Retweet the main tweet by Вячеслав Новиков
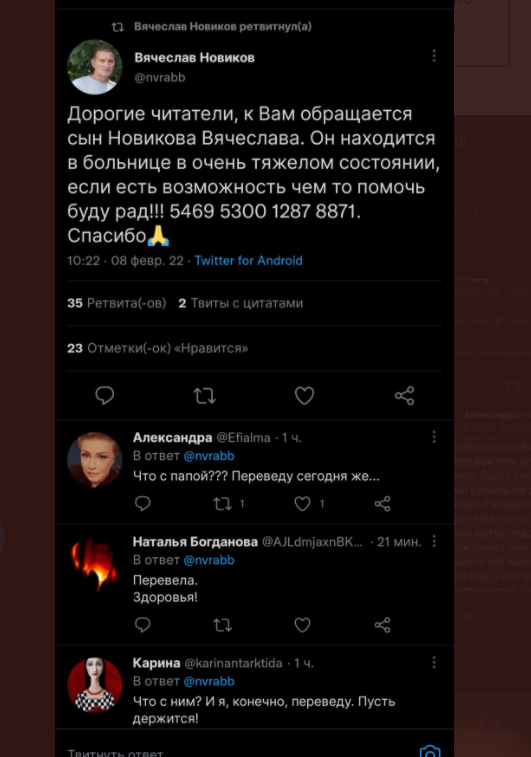The height and width of the screenshot is (757, 531). [205, 396]
